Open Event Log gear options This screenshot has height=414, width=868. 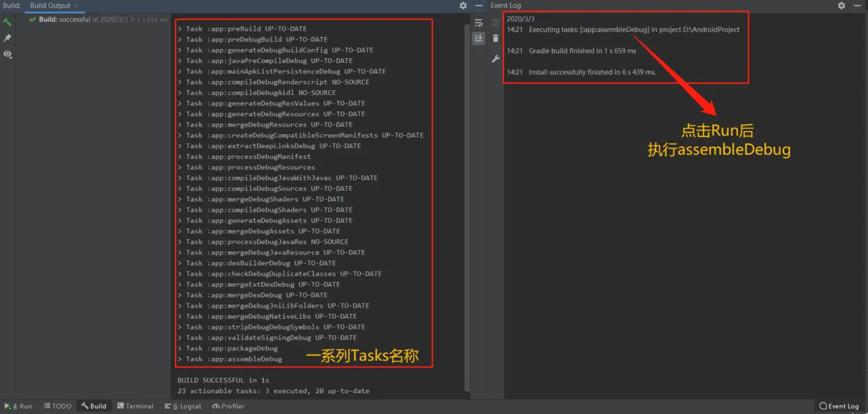tap(841, 6)
